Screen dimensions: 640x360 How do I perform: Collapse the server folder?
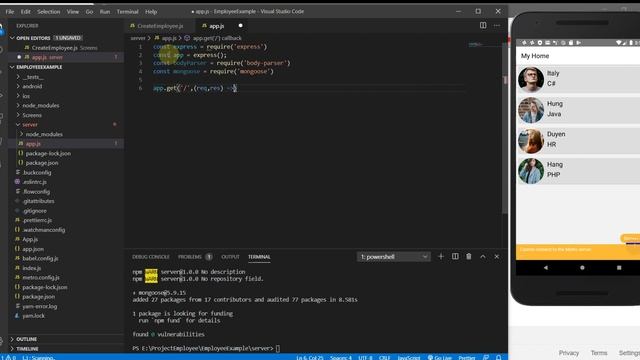pyautogui.click(x=30, y=124)
